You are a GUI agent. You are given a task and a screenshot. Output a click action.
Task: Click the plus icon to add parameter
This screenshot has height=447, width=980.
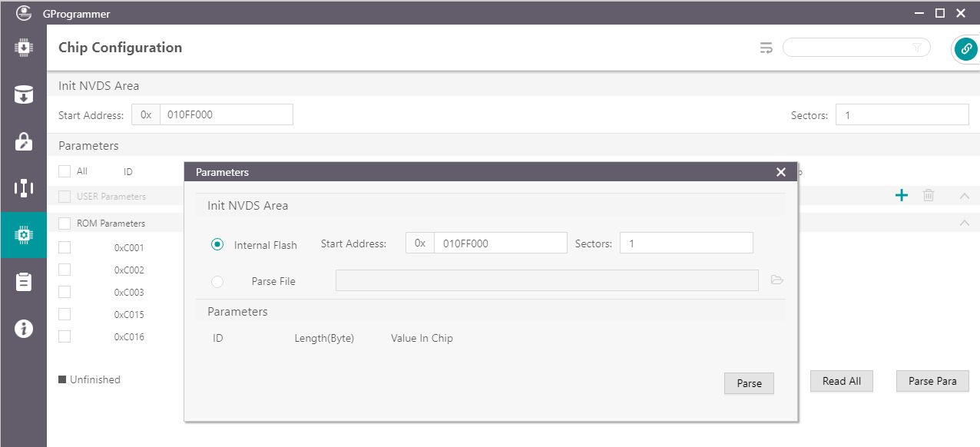pos(902,196)
